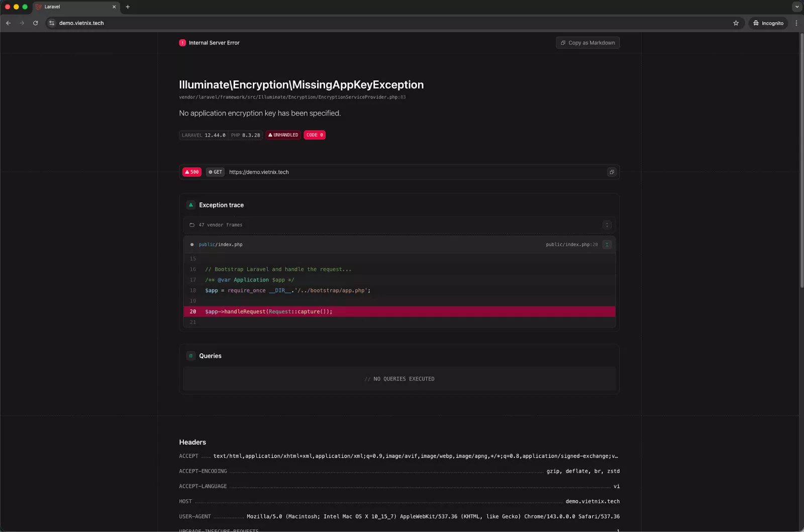Collapse the public/index.php frame
The width and height of the screenshot is (804, 532).
[607, 245]
